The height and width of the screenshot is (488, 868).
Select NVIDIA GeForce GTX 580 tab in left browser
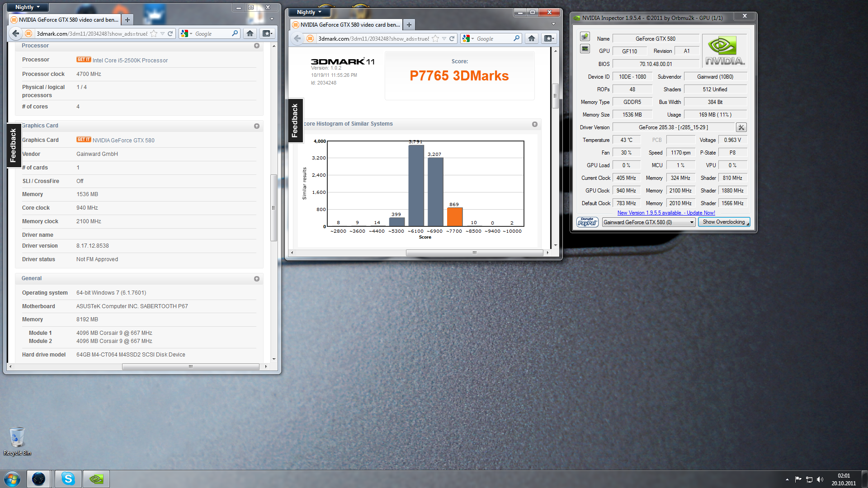pos(65,20)
